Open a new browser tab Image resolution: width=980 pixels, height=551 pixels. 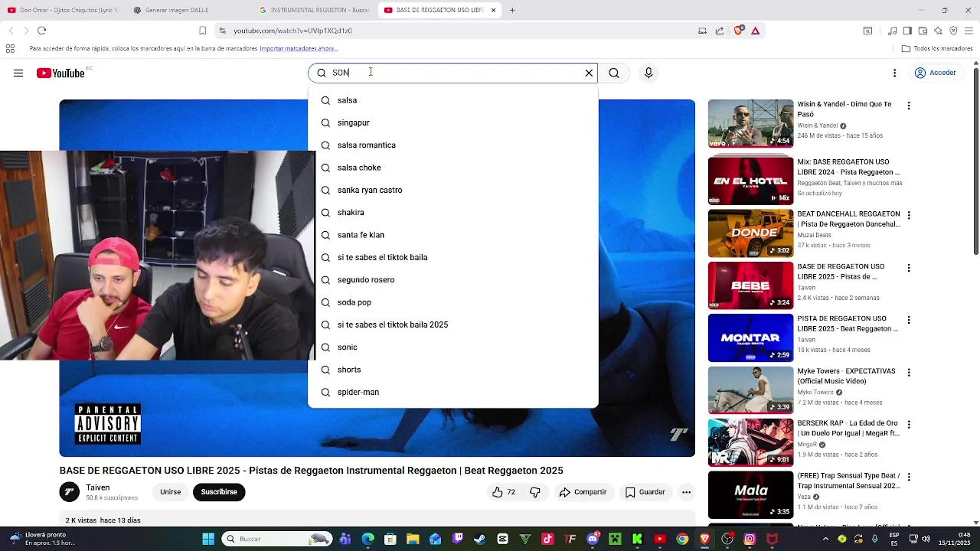(x=512, y=10)
